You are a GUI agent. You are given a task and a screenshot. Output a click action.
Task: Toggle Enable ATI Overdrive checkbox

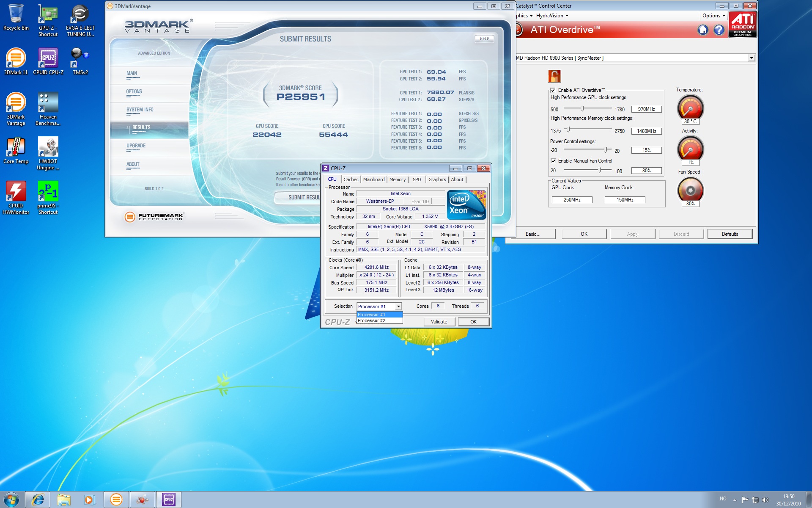(553, 90)
